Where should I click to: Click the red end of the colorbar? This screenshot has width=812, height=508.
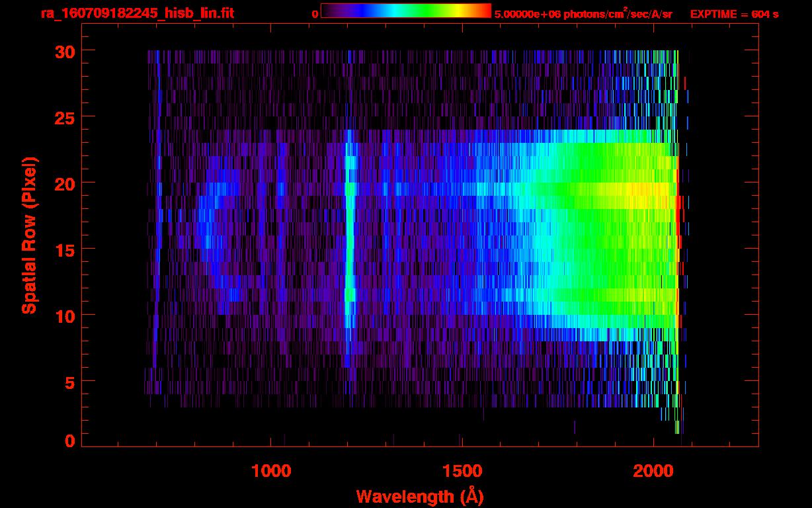click(484, 11)
